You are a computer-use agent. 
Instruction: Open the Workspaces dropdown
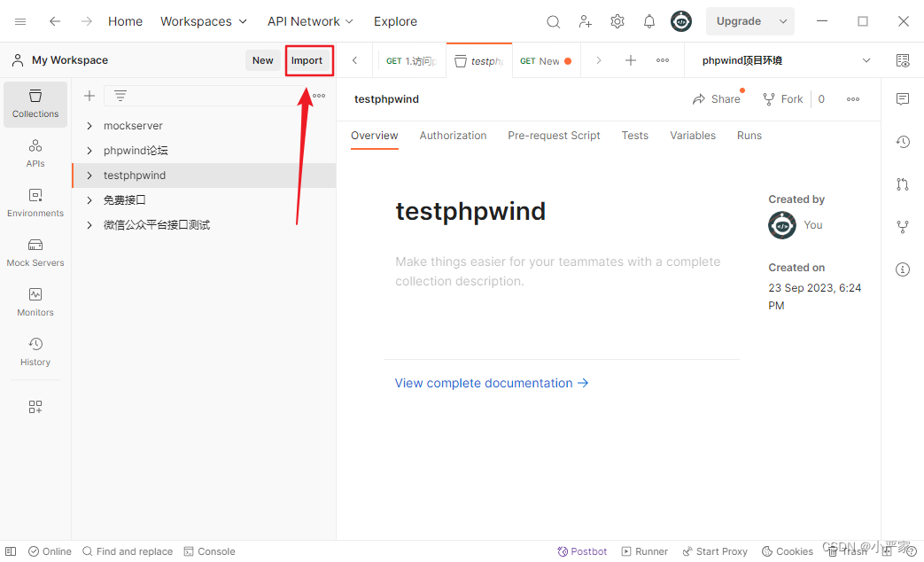pos(203,21)
